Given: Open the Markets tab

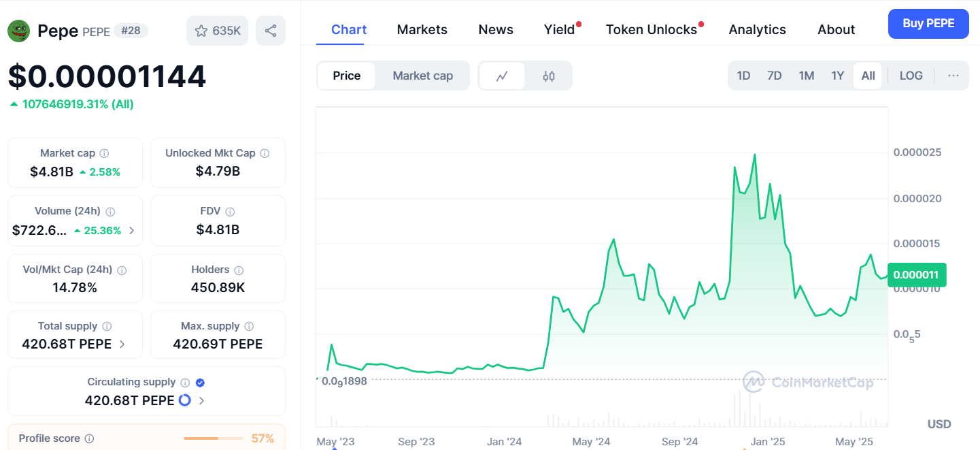Looking at the screenshot, I should [422, 30].
